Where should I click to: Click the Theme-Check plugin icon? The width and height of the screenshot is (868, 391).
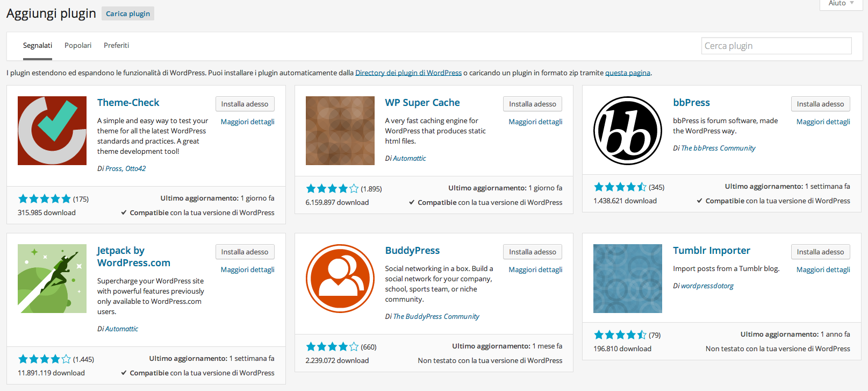tap(52, 131)
